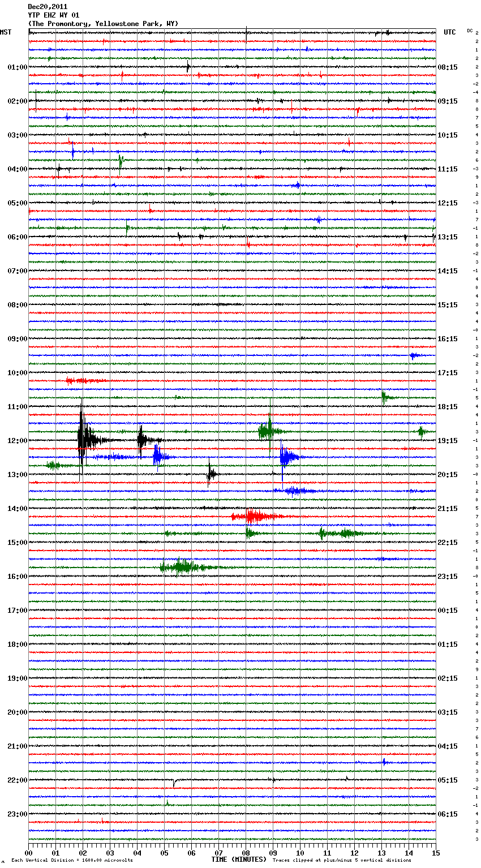The height and width of the screenshot is (868, 481).
Task: Click the 06:00 MST time label
Action: pos(18,237)
